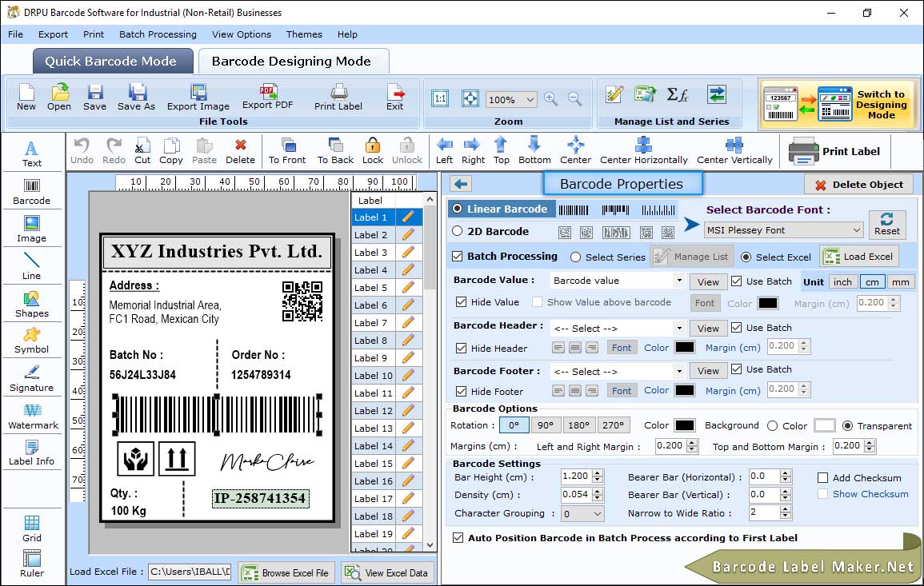Toggle the Hide Value checkbox

pos(462,302)
